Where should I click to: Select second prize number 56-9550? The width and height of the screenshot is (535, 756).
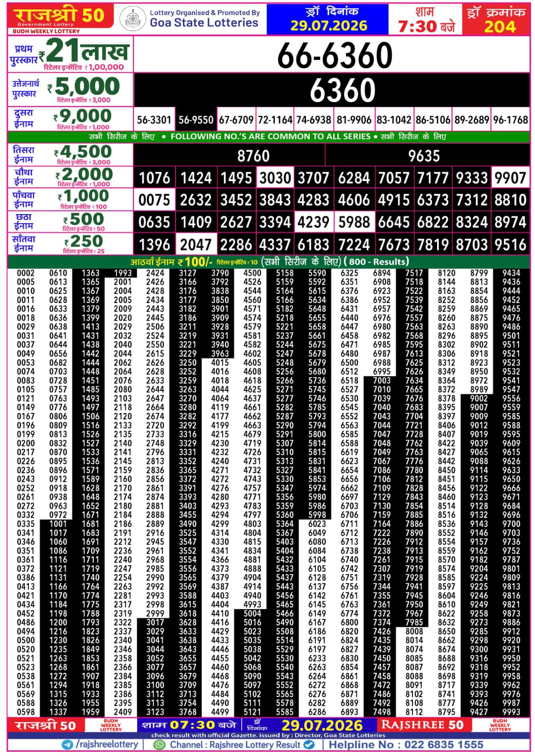tap(196, 120)
